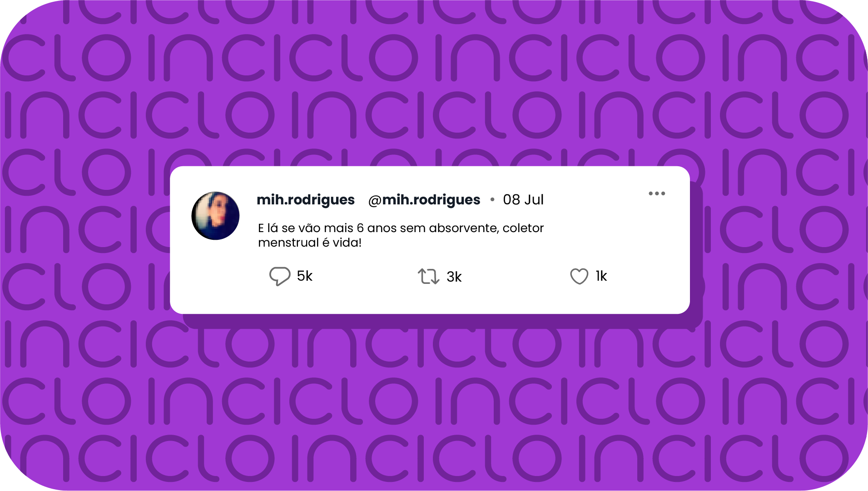Image resolution: width=868 pixels, height=491 pixels.
Task: Click the 3k retweets count
Action: click(x=454, y=277)
